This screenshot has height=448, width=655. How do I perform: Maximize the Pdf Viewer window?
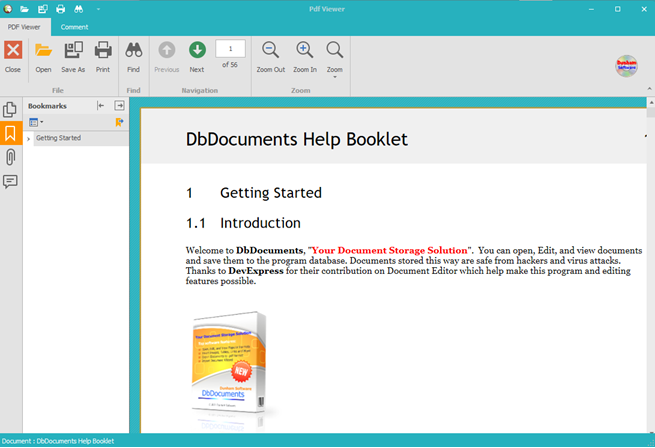pyautogui.click(x=617, y=9)
